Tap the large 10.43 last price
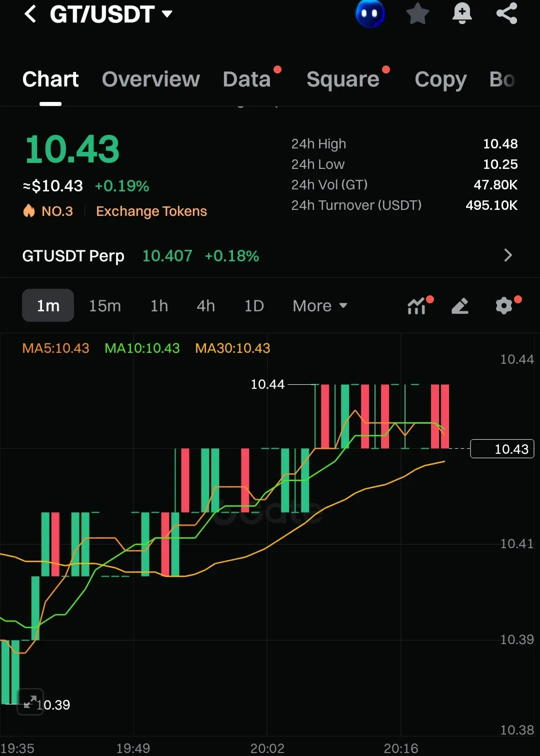Viewport: 540px width, 756px height. click(x=72, y=149)
